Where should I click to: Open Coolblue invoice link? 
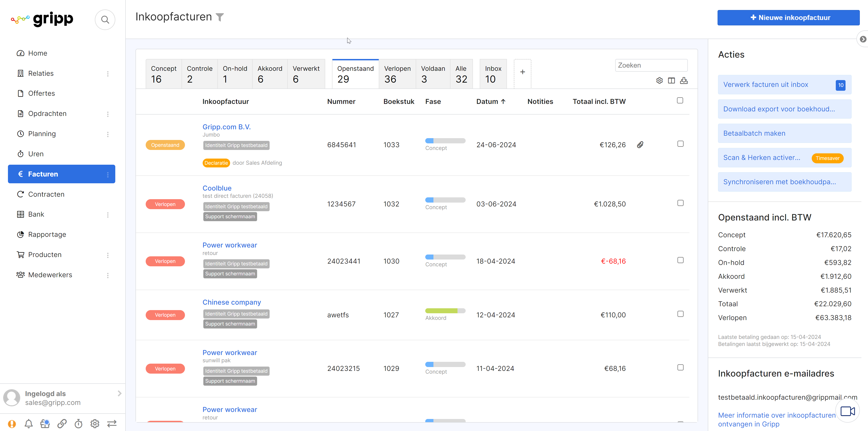click(217, 188)
